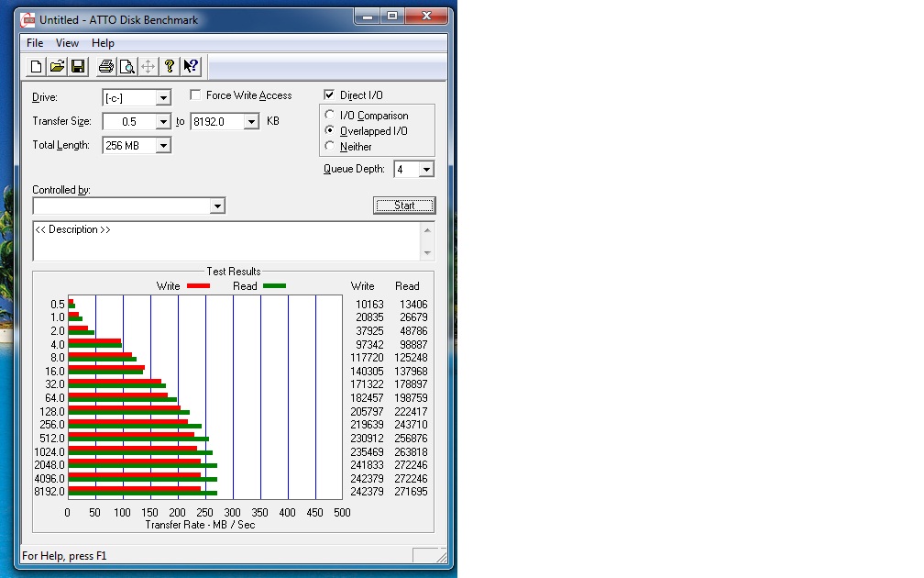Click Description scrollbar up arrow

428,230
